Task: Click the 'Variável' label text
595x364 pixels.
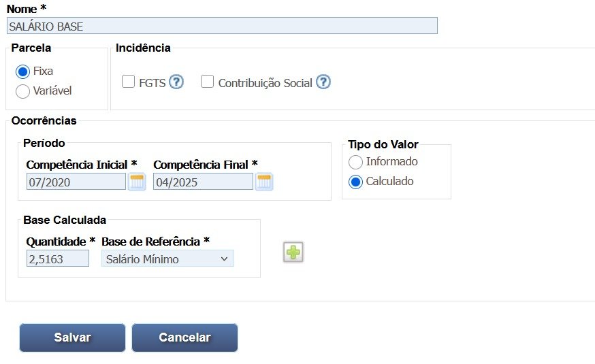Action: click(x=52, y=90)
